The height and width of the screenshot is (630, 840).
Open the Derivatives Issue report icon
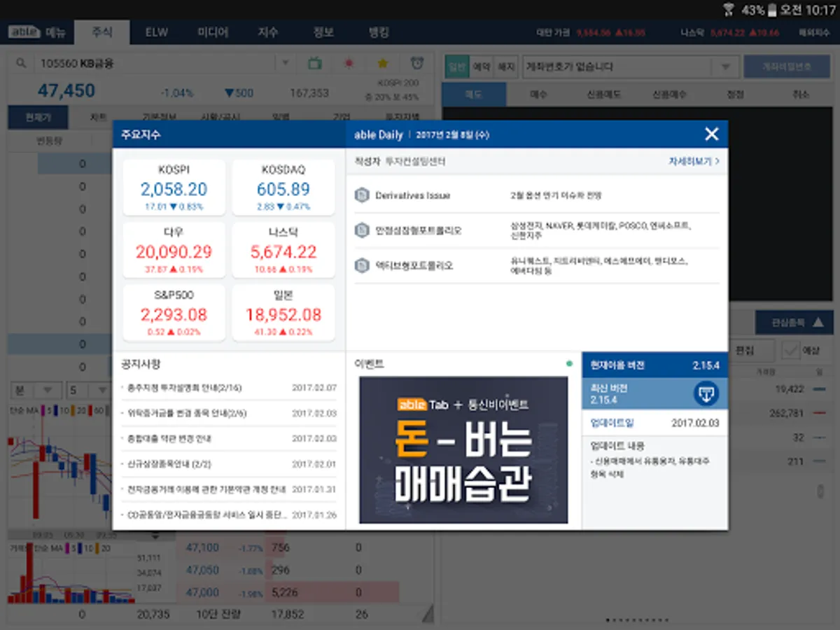[362, 195]
